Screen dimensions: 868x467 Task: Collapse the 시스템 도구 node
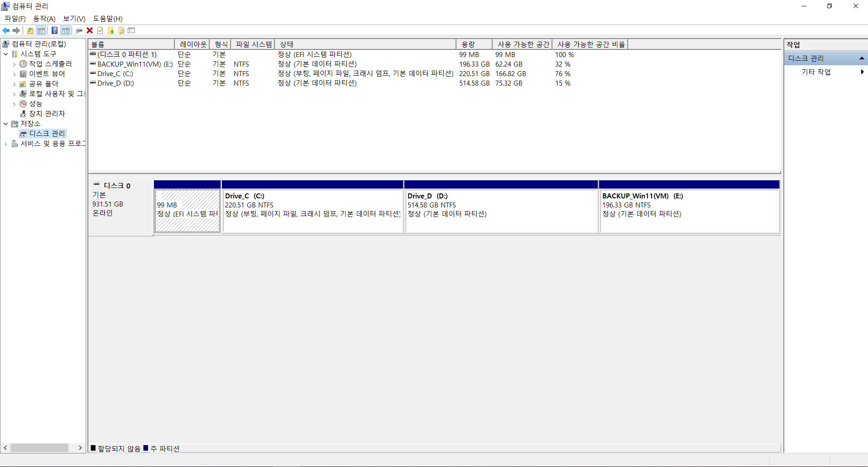(x=5, y=54)
